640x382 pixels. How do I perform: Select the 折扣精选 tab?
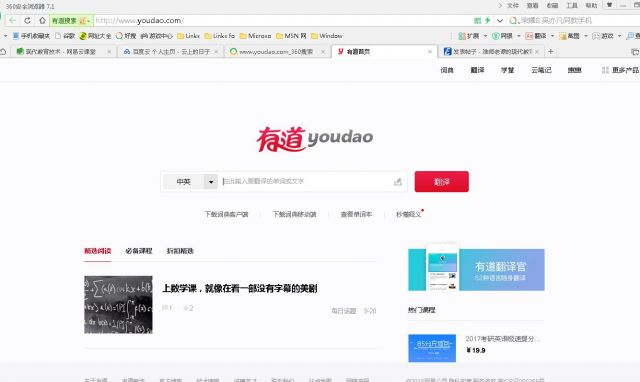[180, 251]
